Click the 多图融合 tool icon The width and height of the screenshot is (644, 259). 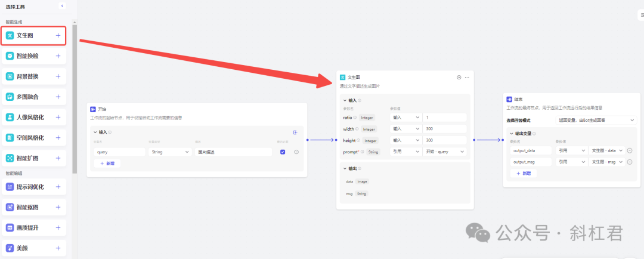click(10, 97)
